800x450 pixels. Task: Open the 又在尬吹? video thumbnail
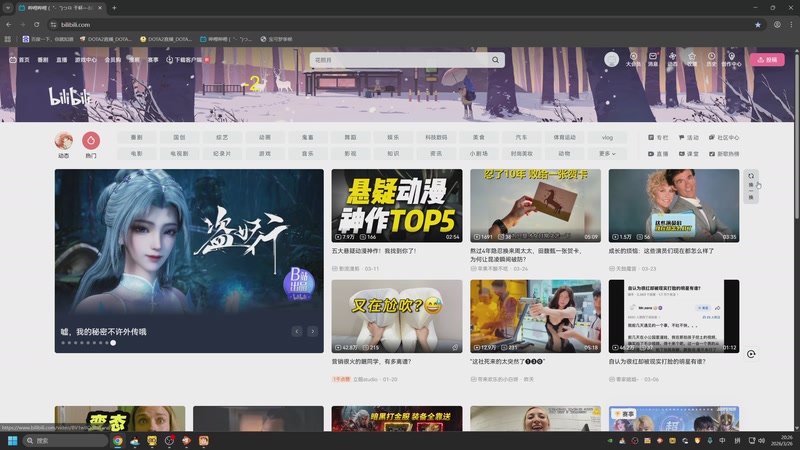tap(397, 316)
